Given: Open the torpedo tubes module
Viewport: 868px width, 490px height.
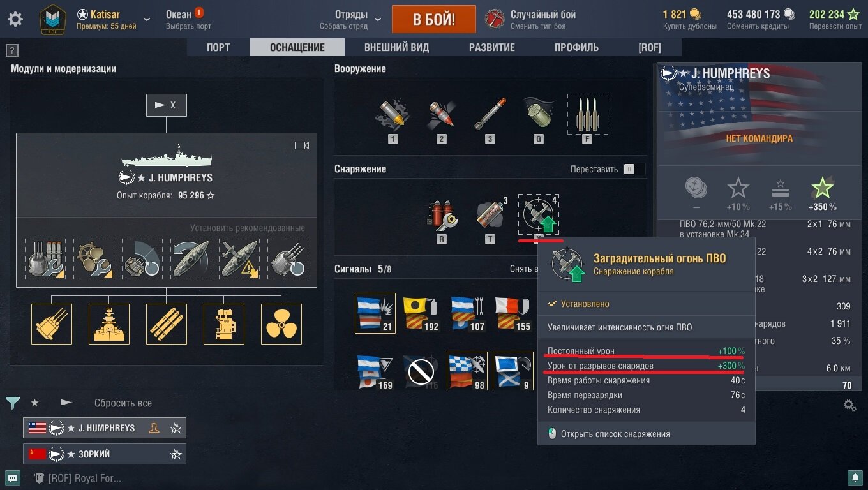Looking at the screenshot, I should (x=167, y=324).
